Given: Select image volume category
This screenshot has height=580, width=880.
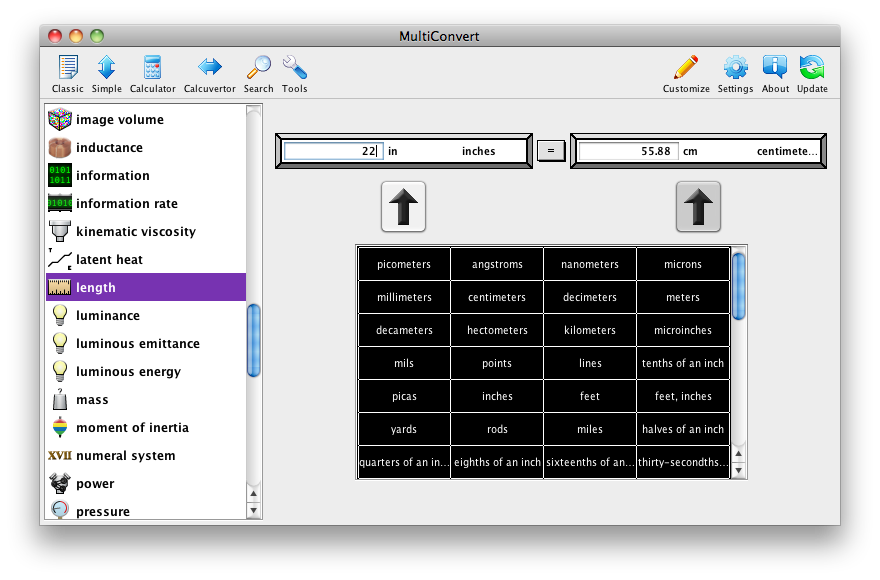Looking at the screenshot, I should tap(146, 119).
